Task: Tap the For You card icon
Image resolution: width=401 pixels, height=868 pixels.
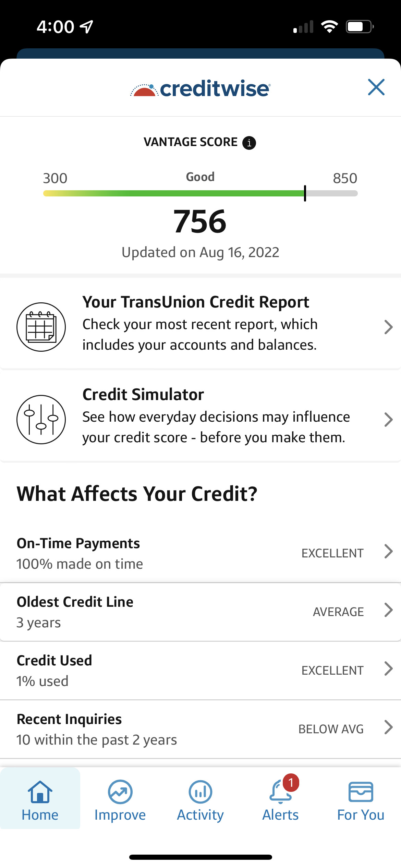Action: click(361, 792)
